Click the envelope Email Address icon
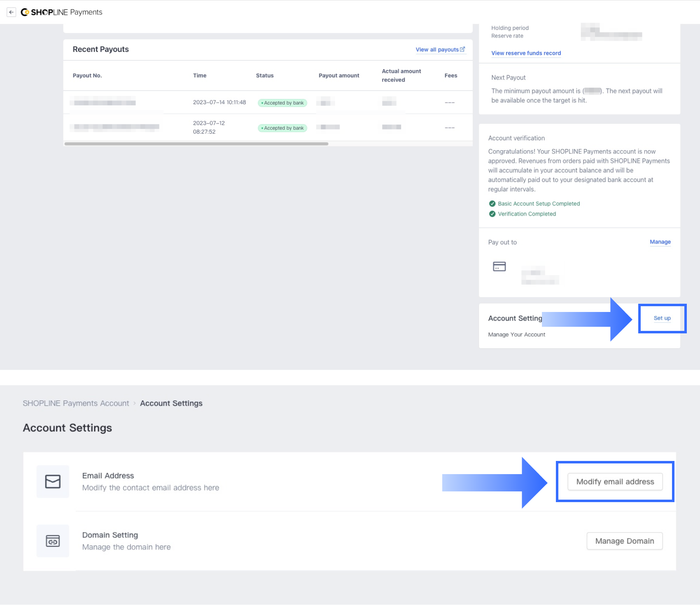This screenshot has width=700, height=605. pos(53,482)
